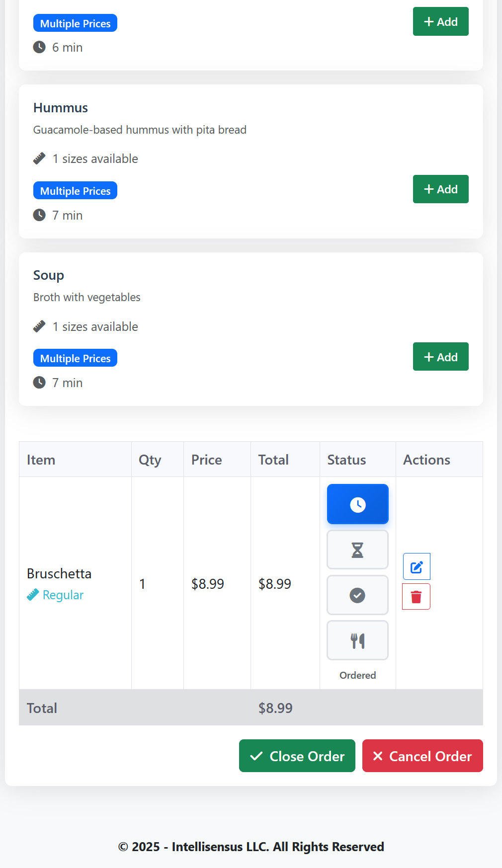Cancel the current order
Screen dimensions: 502x868
422,756
